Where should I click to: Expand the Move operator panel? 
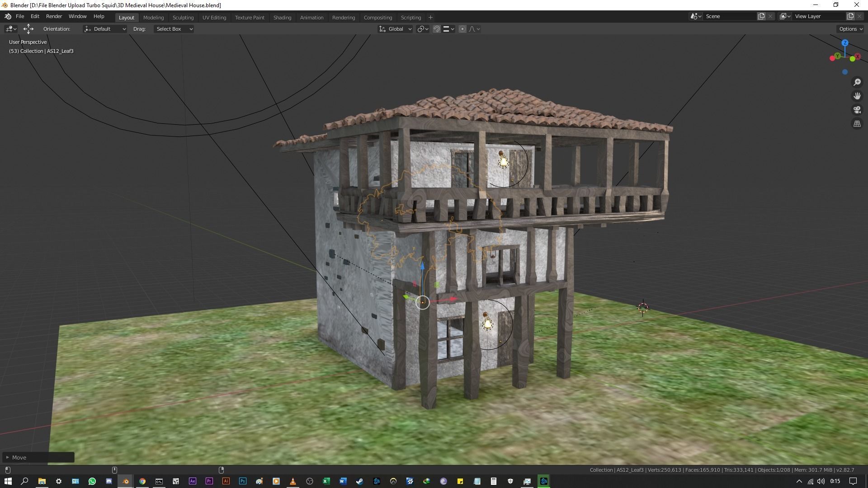38,457
